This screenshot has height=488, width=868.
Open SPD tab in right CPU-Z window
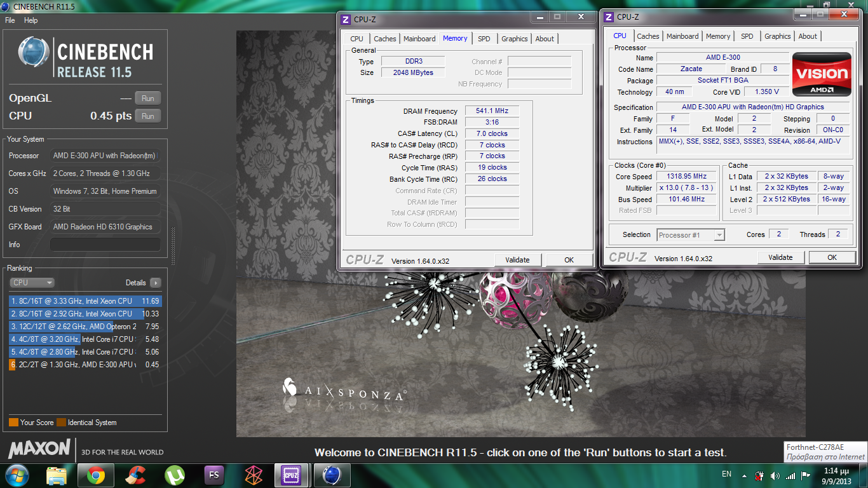(x=747, y=36)
